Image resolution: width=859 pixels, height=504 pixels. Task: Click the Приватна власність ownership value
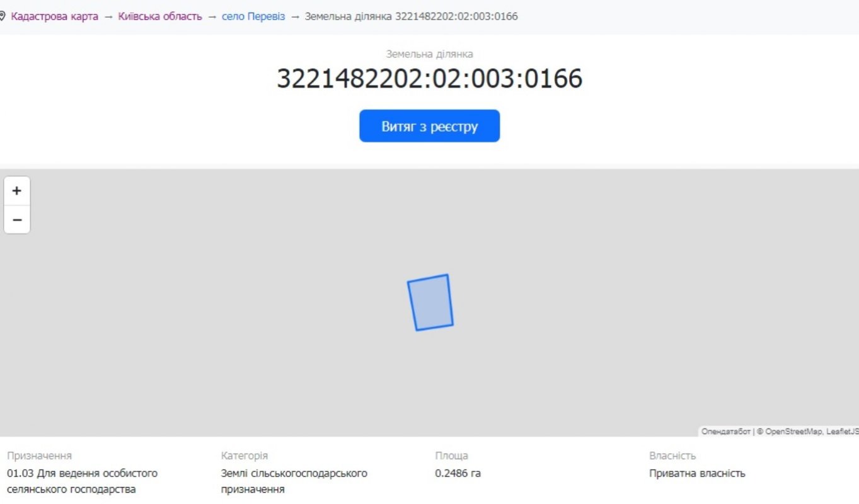coord(697,473)
